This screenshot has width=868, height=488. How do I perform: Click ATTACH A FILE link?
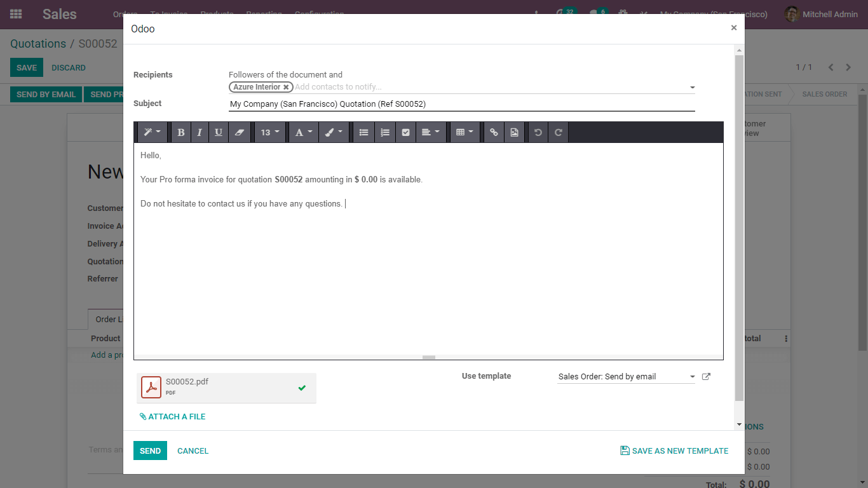[x=173, y=417]
